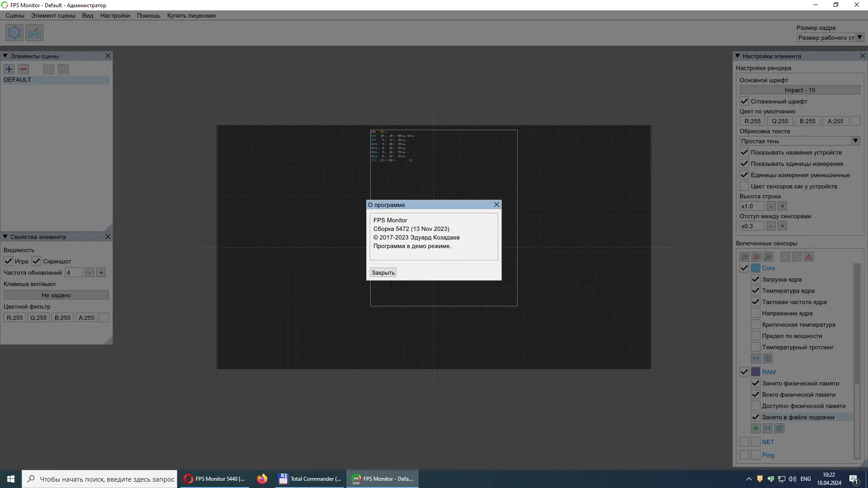Enable the Напряжение ядра sensor checkbox

coord(755,313)
